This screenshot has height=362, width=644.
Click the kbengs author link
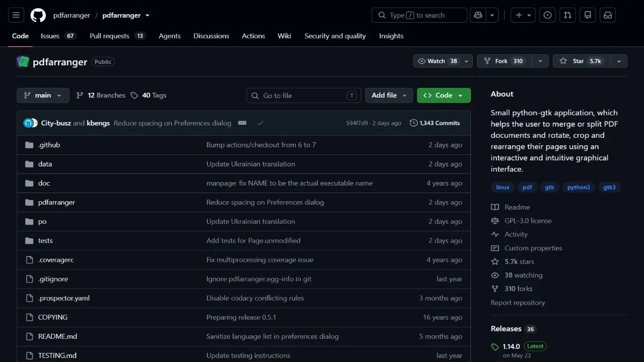click(98, 123)
